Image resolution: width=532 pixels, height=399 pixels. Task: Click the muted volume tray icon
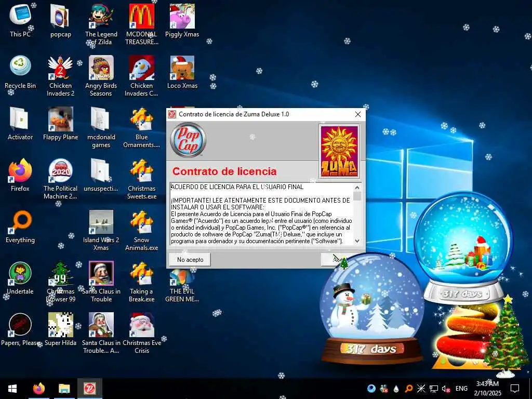(x=446, y=389)
